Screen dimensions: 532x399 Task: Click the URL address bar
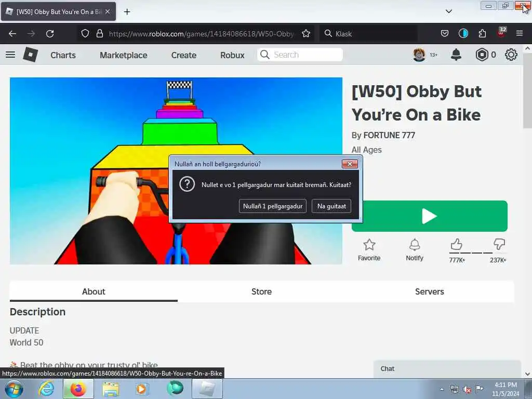(202, 34)
